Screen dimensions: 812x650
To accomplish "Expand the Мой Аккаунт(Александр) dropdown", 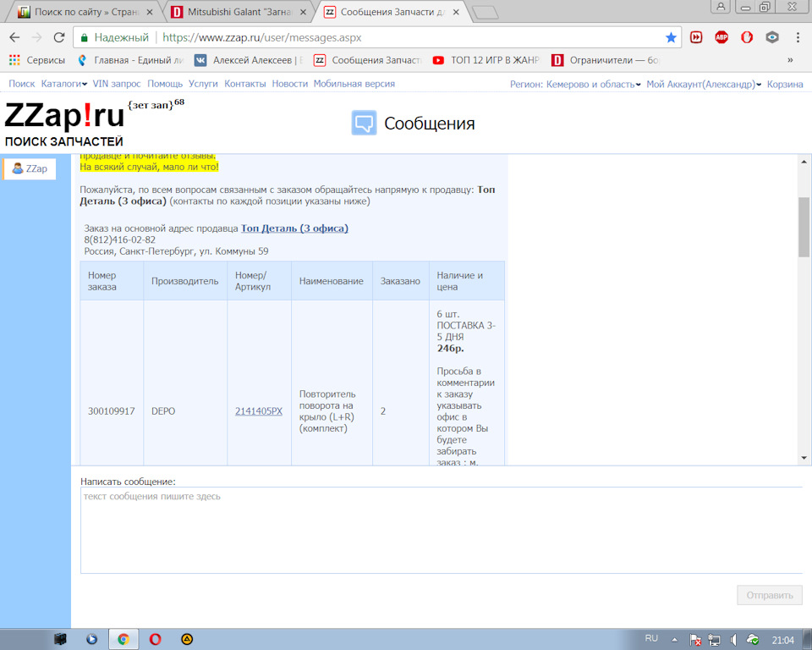I will [x=704, y=85].
